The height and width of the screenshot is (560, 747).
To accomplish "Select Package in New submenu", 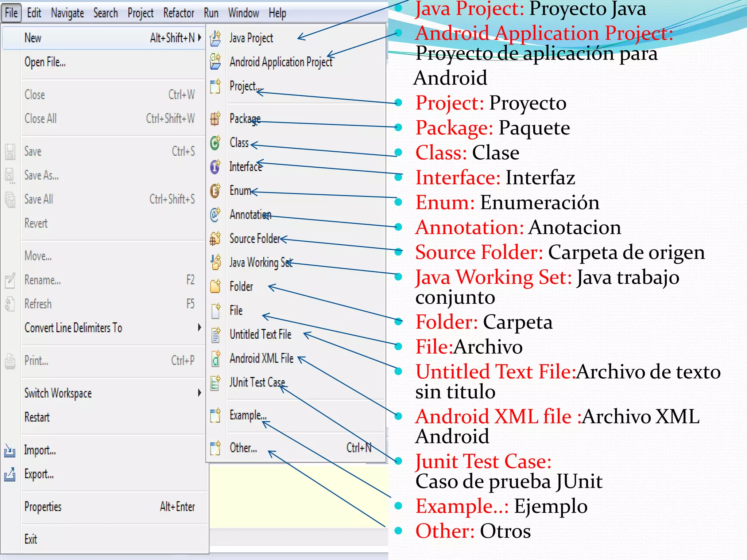I will [x=296, y=118].
